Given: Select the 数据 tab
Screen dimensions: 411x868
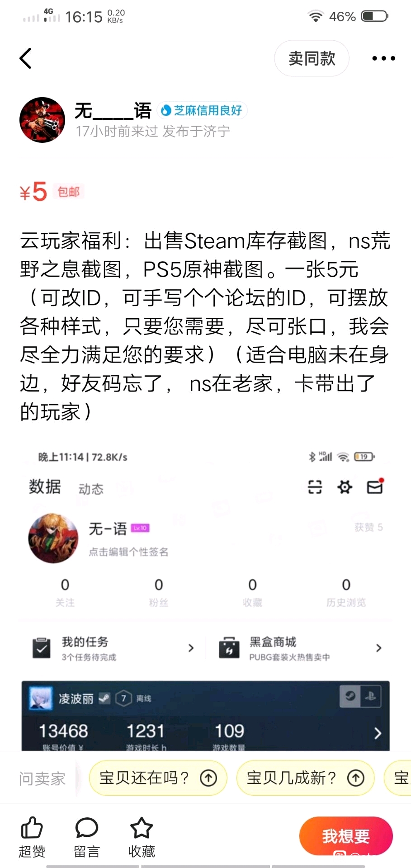Looking at the screenshot, I should pos(45,487).
